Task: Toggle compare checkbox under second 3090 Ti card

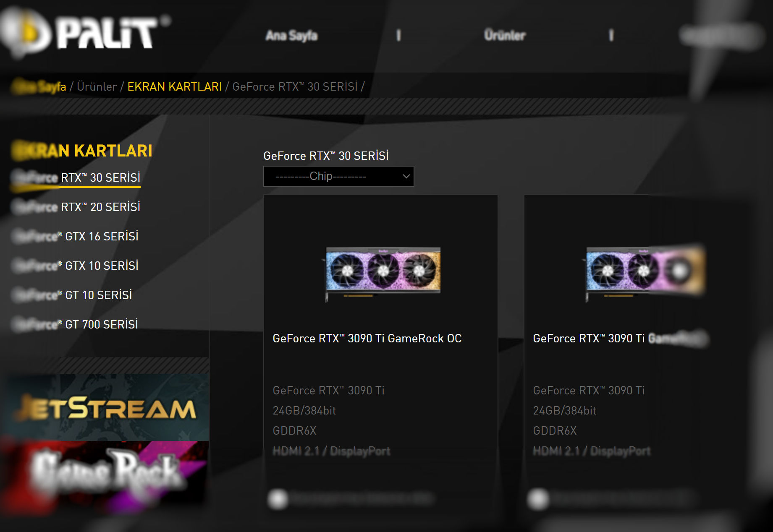Action: coord(538,499)
